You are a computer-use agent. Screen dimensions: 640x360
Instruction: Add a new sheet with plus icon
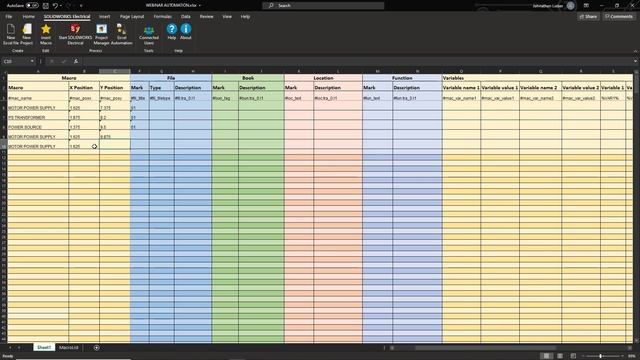pos(96,348)
